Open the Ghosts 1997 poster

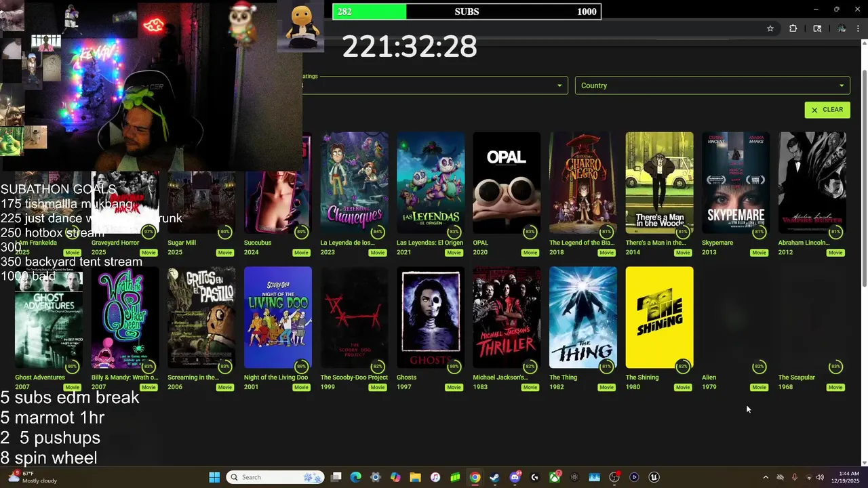coord(431,317)
